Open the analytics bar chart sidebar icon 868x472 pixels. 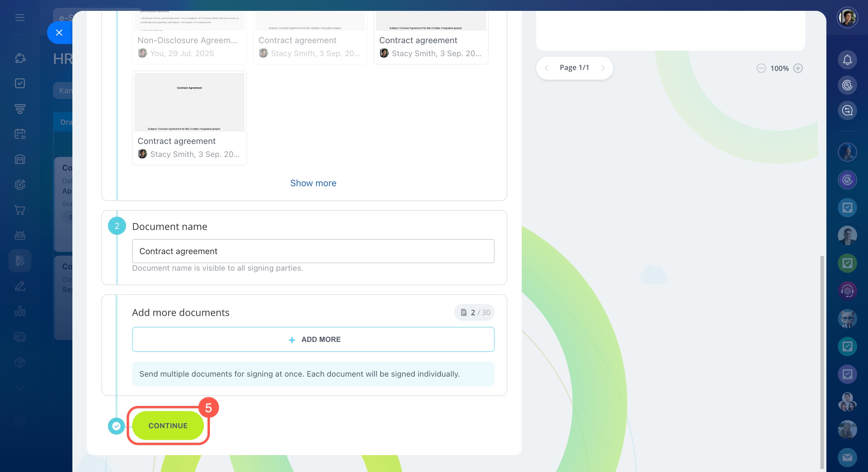(x=20, y=311)
